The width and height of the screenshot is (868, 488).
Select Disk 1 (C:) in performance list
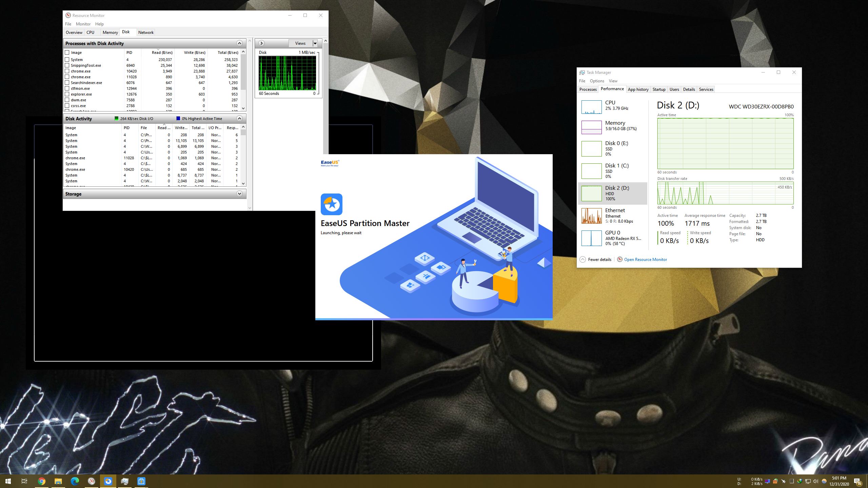(x=612, y=171)
